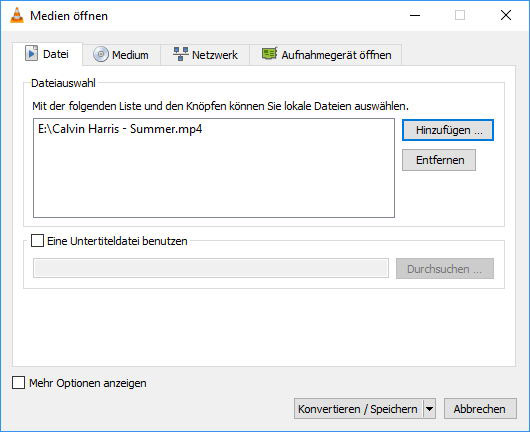The height and width of the screenshot is (432, 530).
Task: Cancel with the Abbrechen button
Action: click(480, 409)
